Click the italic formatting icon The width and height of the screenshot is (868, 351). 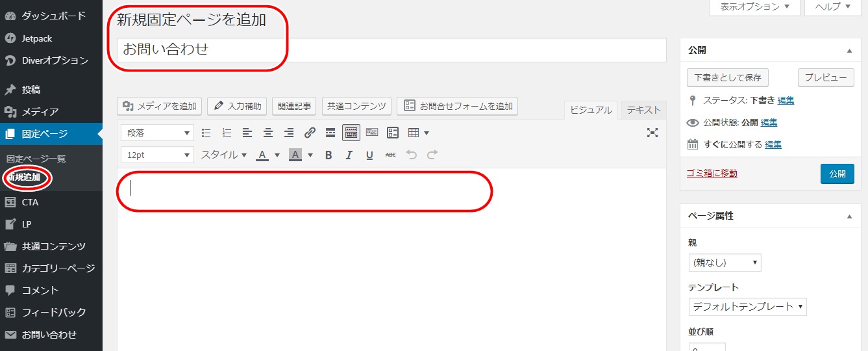tap(349, 155)
